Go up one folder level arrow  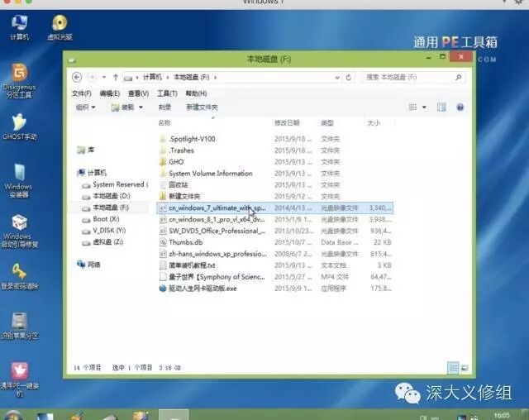(116, 77)
